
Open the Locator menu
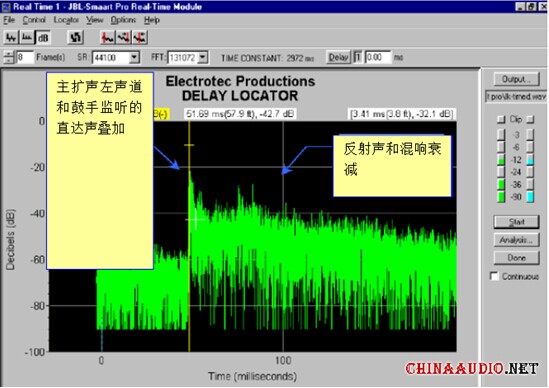pyautogui.click(x=66, y=20)
